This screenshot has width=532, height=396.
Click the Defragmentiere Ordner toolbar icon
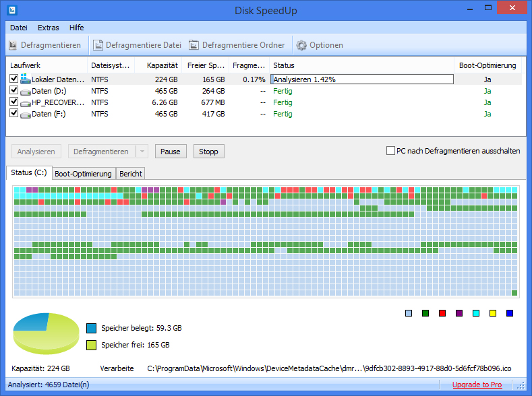pos(194,45)
